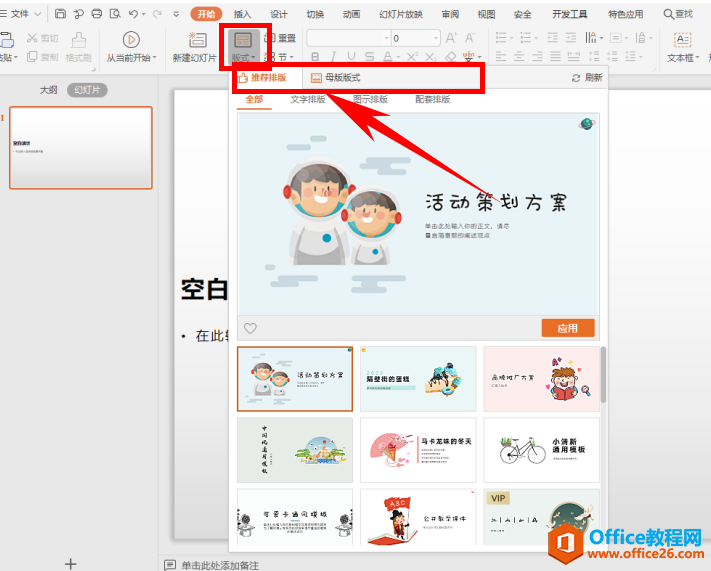Image resolution: width=711 pixels, height=571 pixels.
Task: Toggle Strikethrough formatting
Action: [x=370, y=57]
